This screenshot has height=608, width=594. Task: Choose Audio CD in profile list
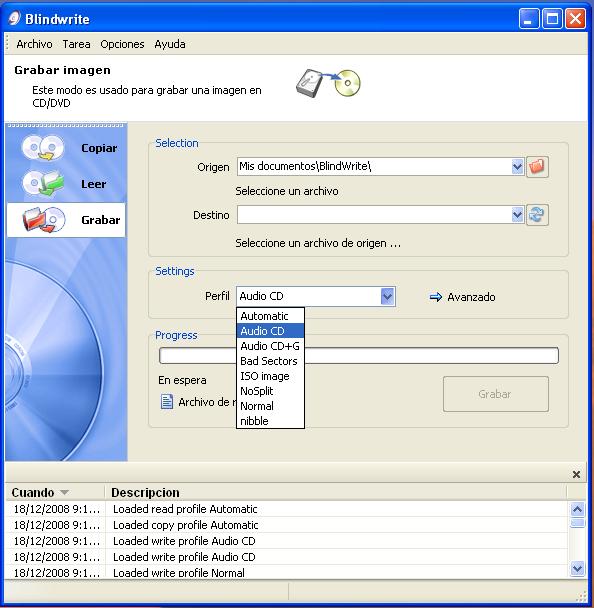pyautogui.click(x=270, y=331)
